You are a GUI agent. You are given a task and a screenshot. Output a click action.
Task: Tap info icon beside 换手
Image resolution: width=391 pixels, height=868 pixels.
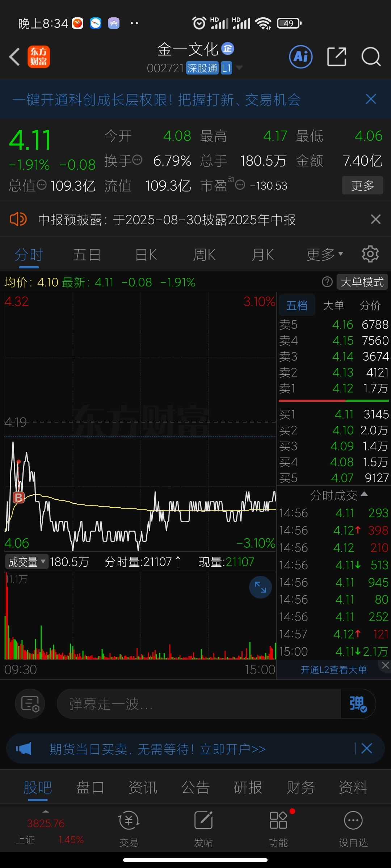[137, 159]
